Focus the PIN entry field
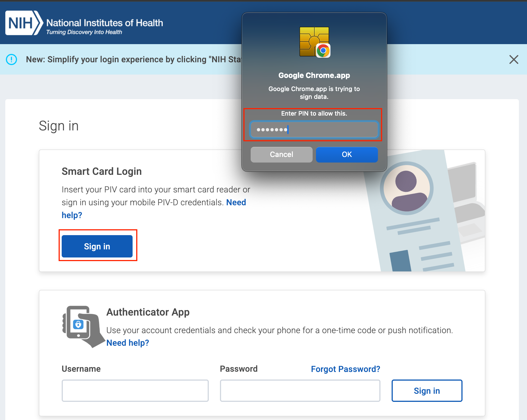 pyautogui.click(x=314, y=130)
